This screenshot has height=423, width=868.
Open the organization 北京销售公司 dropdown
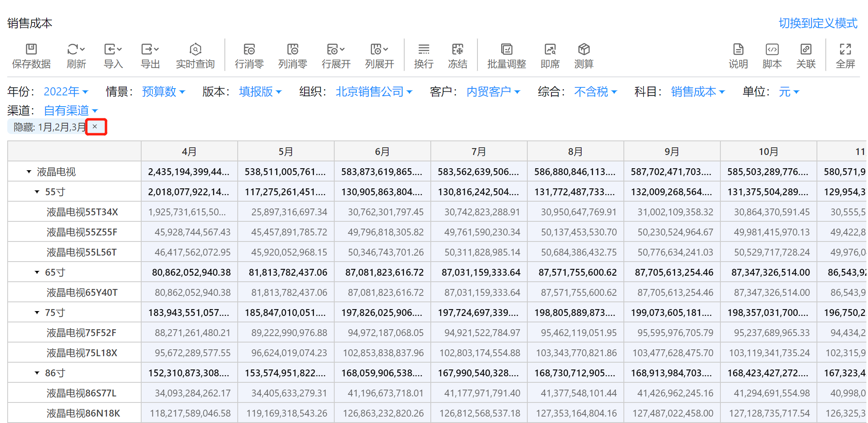pyautogui.click(x=374, y=92)
